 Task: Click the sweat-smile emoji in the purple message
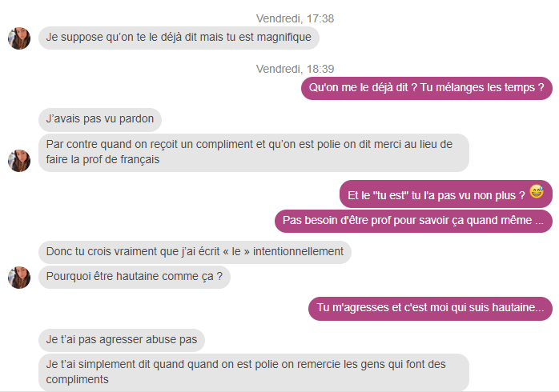coord(537,191)
